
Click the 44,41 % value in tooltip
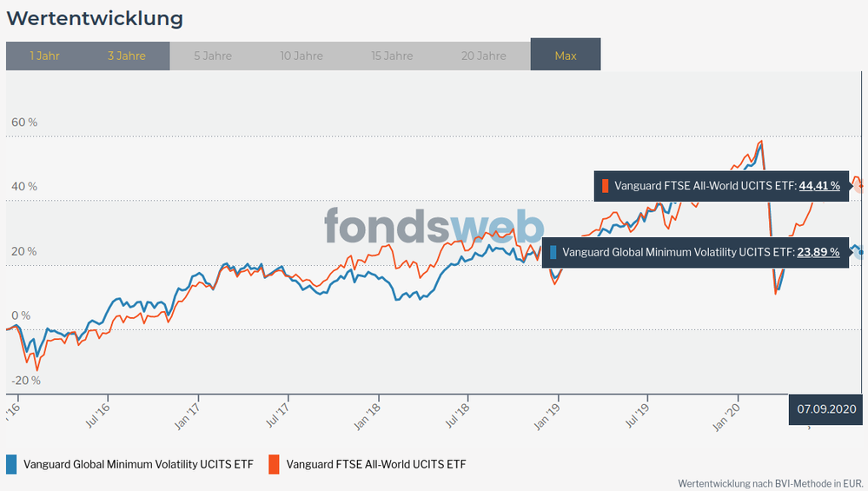coord(819,185)
